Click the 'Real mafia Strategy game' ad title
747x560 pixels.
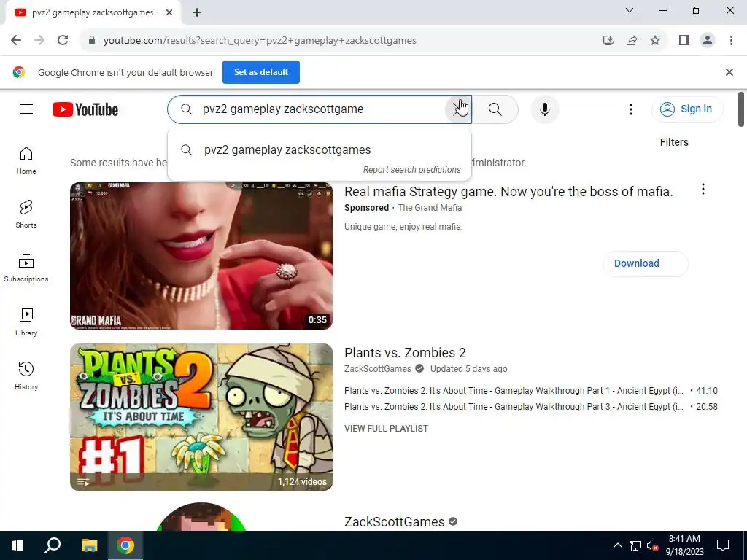(x=508, y=192)
